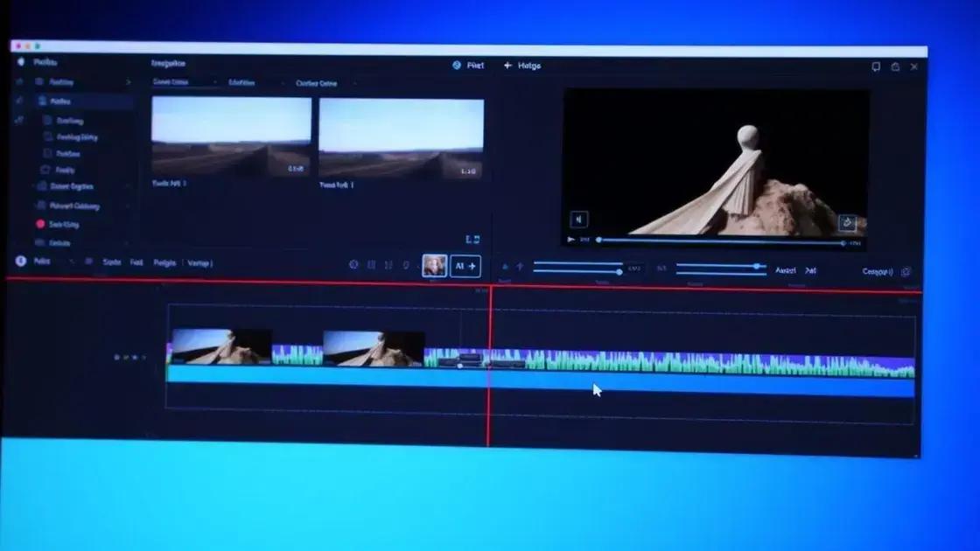Click the copy icon at far right below preview
The image size is (980, 551).
pyautogui.click(x=906, y=272)
